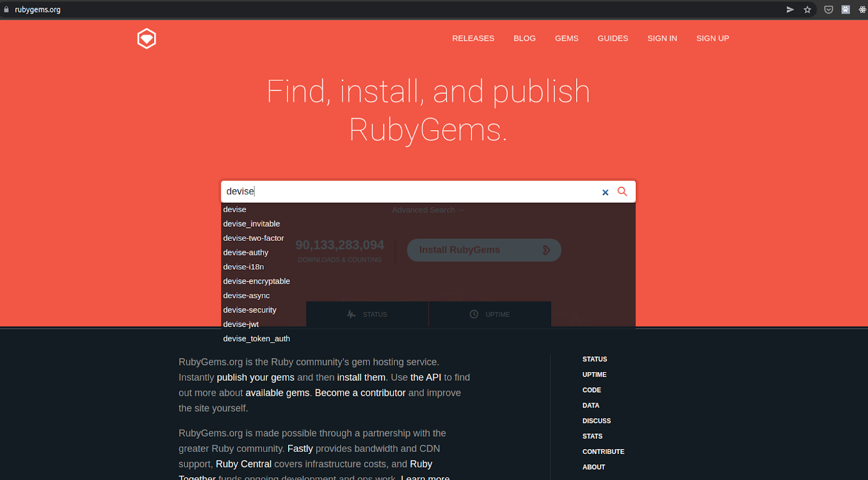This screenshot has width=868, height=480.
Task: Open DISCUSS in the footer sidebar
Action: click(596, 421)
